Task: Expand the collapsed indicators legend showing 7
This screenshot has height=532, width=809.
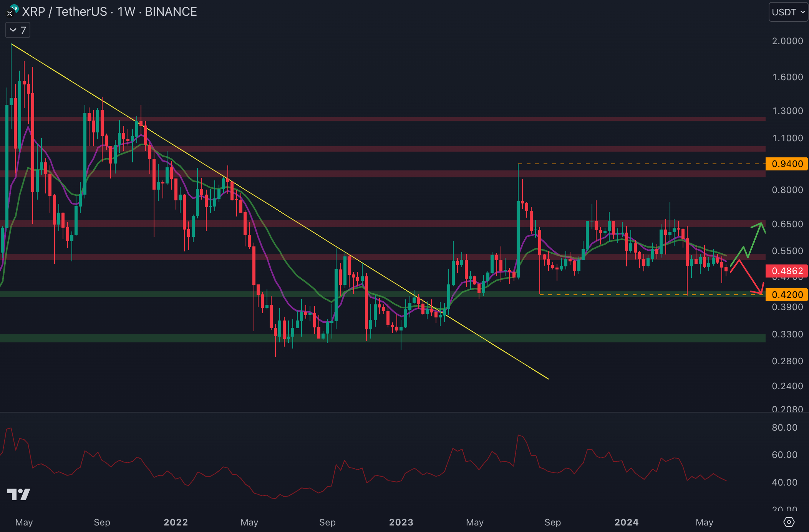Action: 18,30
